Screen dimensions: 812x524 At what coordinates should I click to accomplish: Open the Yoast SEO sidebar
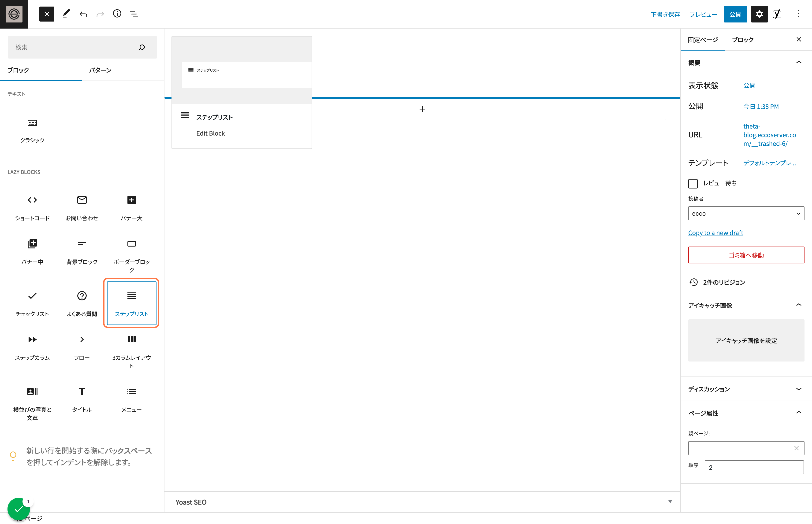click(777, 14)
